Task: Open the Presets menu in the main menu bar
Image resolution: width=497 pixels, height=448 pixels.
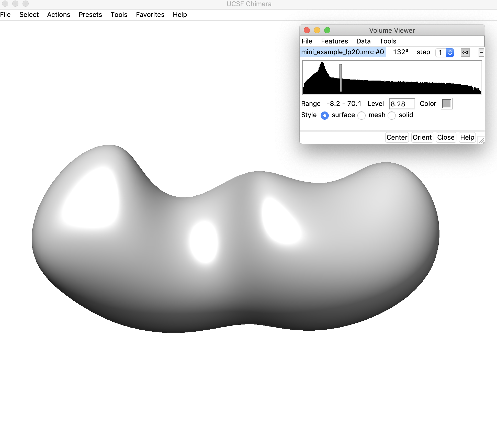Action: (x=90, y=15)
